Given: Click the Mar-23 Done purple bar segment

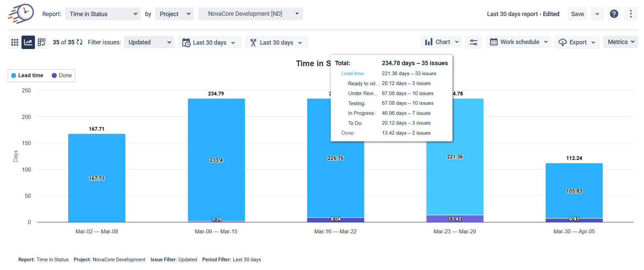Looking at the screenshot, I should pyautogui.click(x=455, y=219).
